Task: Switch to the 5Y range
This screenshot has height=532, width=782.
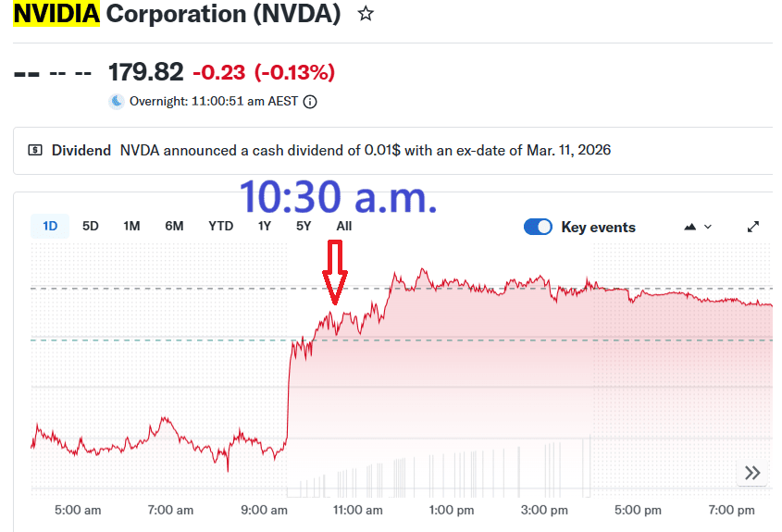Action: 304,226
